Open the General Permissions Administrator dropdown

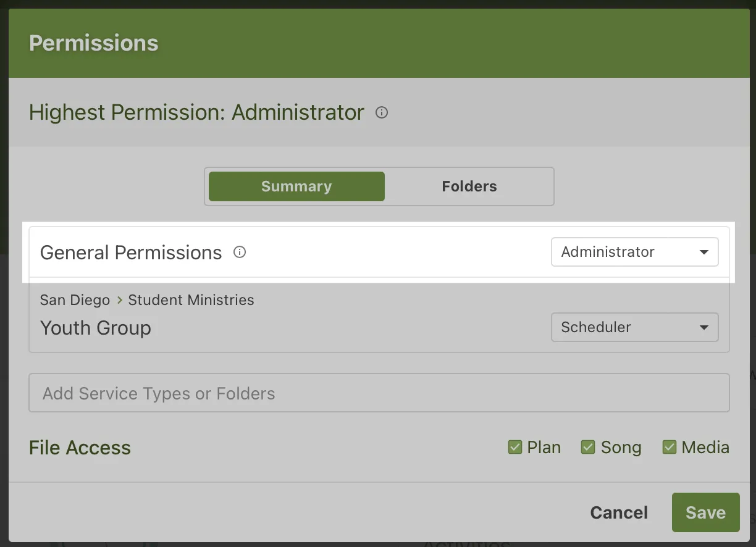click(x=634, y=252)
